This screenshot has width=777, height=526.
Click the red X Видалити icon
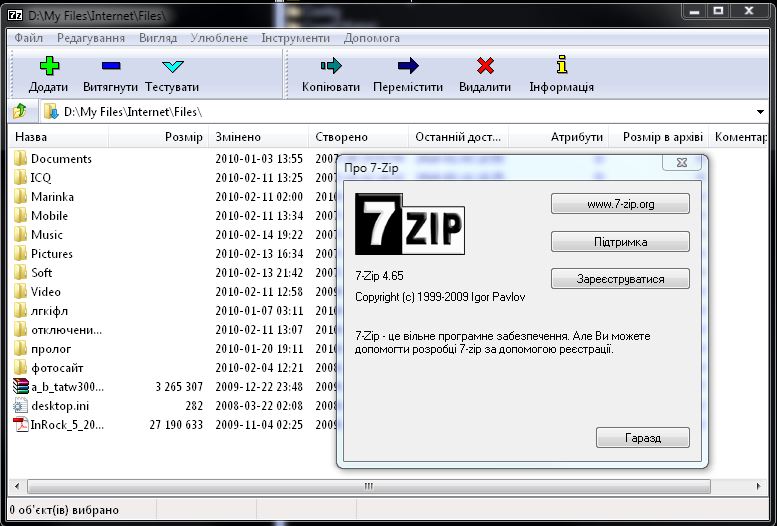click(x=485, y=65)
